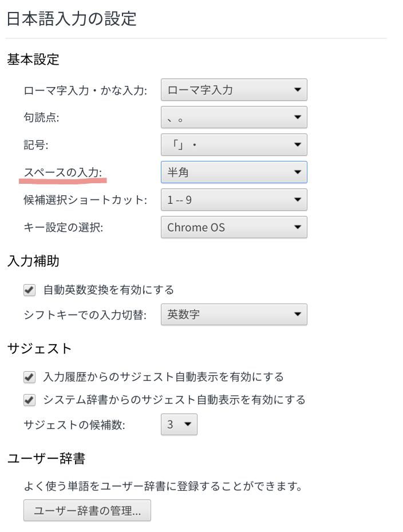The width and height of the screenshot is (403, 532).
Task: Open the スペースの入力 selection box
Action: [234, 172]
